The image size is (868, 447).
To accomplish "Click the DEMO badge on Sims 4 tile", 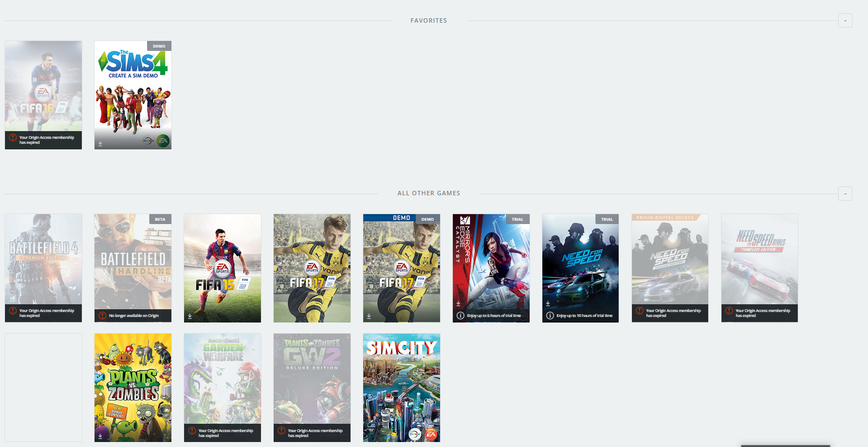I will [x=159, y=46].
